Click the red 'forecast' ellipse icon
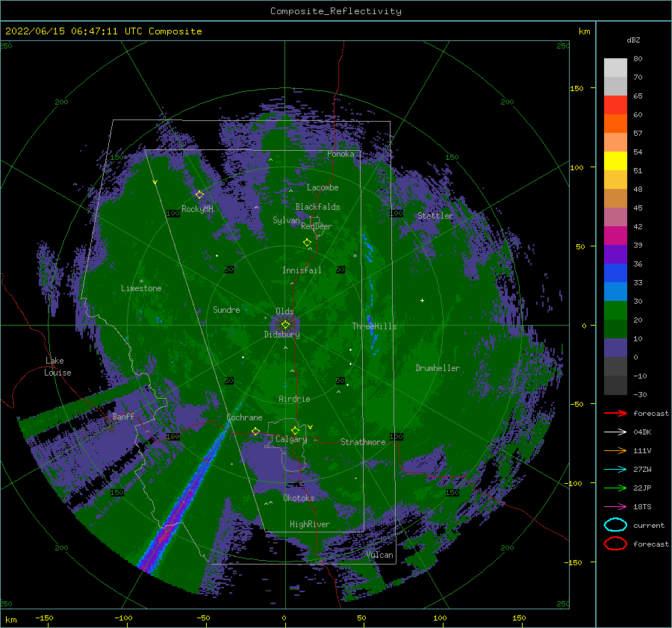Image resolution: width=672 pixels, height=628 pixels. click(615, 544)
